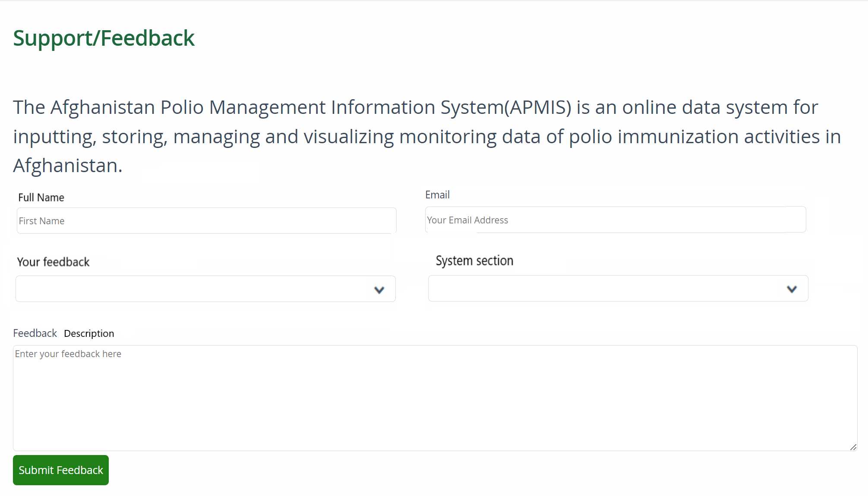This screenshot has height=496, width=868.
Task: Click the Full Name label
Action: pos(41,197)
